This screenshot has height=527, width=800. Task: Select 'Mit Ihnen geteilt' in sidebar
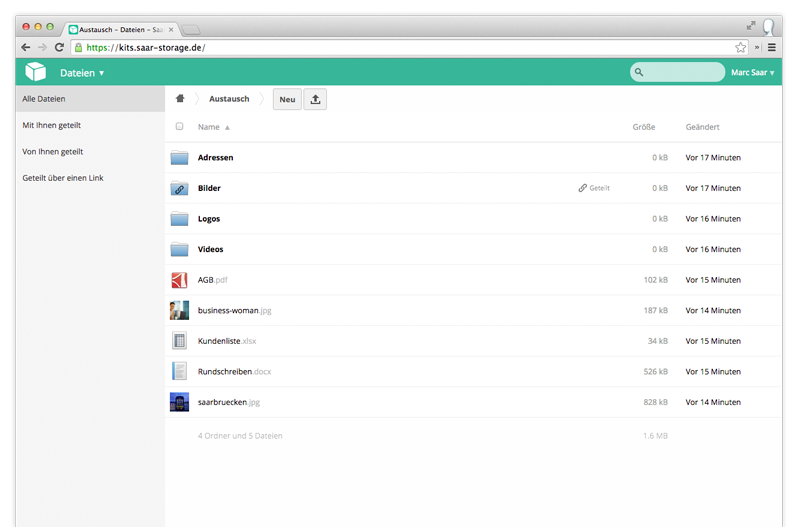(52, 125)
